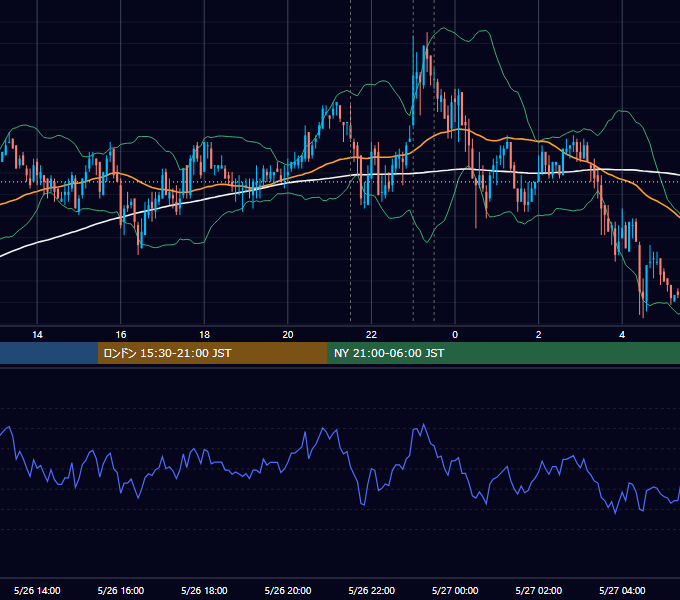The height and width of the screenshot is (600, 680).
Task: Select the hour label 16 on price axis
Action: pyautogui.click(x=121, y=335)
